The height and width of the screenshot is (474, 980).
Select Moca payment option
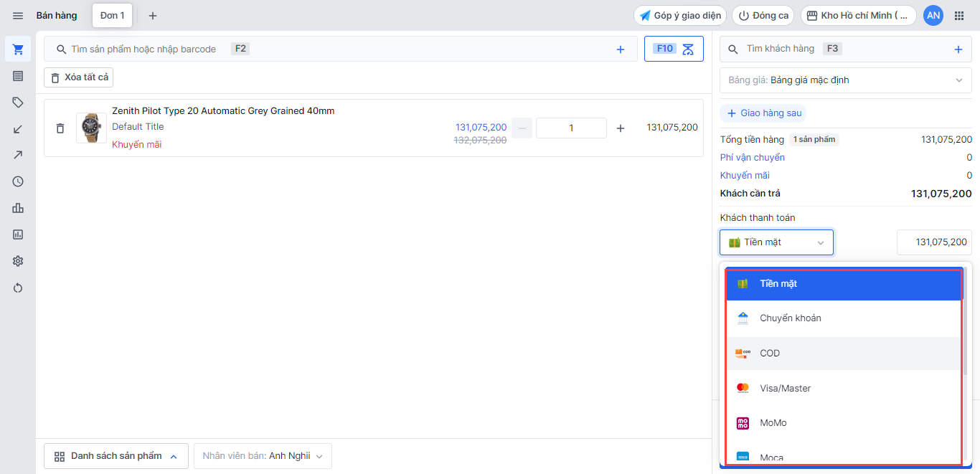(844, 457)
